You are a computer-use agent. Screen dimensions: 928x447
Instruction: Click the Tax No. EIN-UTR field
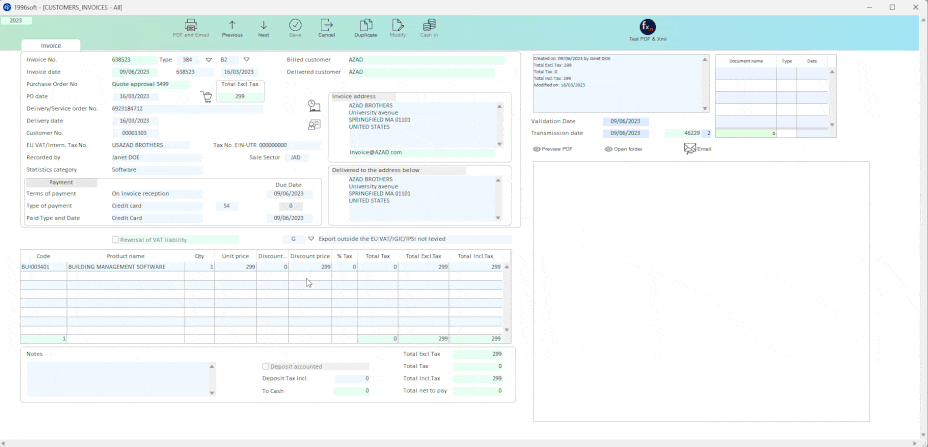click(x=289, y=146)
